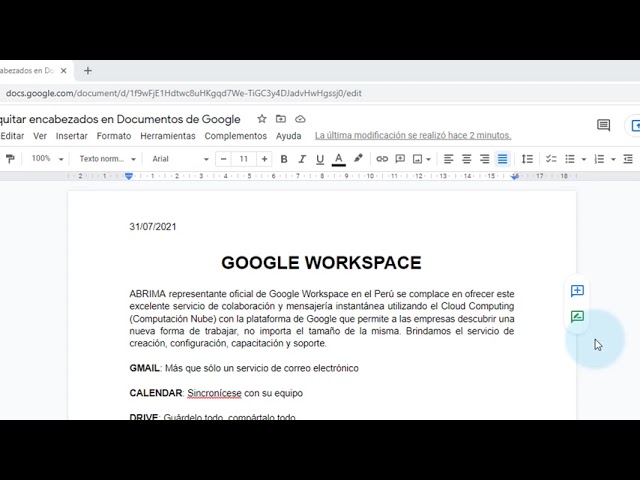Click the right indent marker on ruler
The image size is (640, 480).
click(x=515, y=176)
